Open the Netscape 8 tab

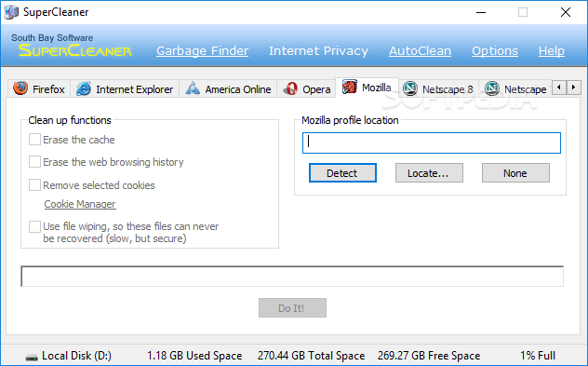[438, 89]
